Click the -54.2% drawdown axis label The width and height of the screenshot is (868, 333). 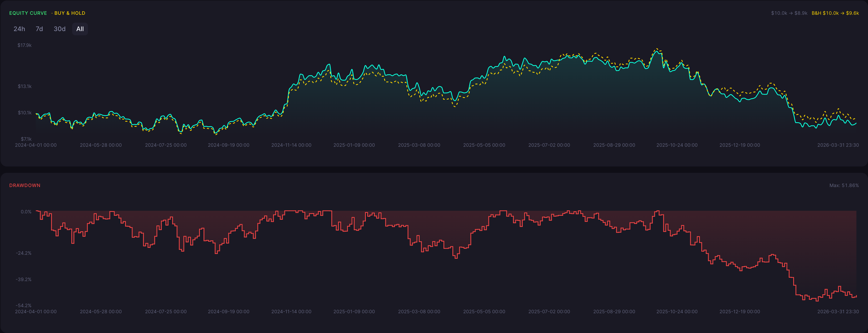tap(24, 306)
